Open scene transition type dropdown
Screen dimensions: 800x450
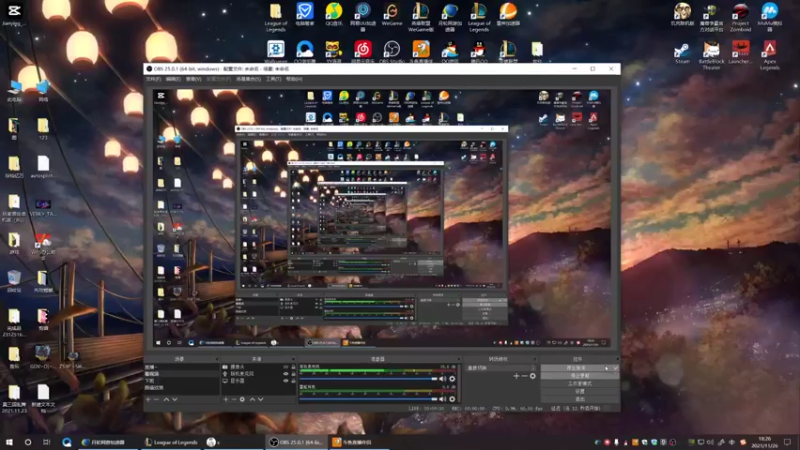click(501, 368)
